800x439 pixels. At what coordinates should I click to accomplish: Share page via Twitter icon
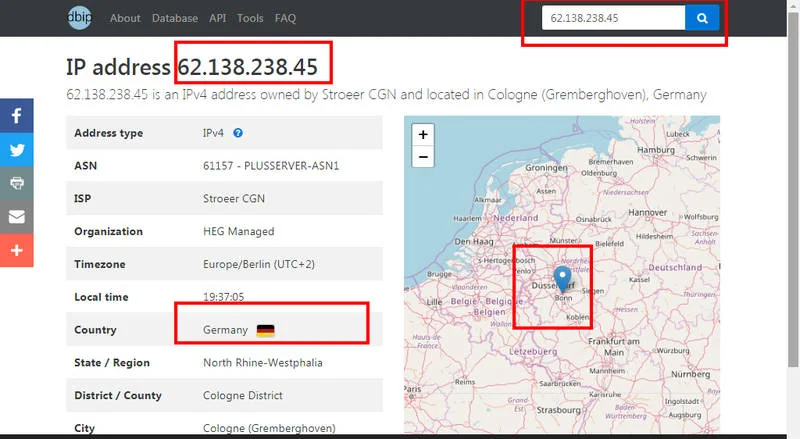[17, 149]
